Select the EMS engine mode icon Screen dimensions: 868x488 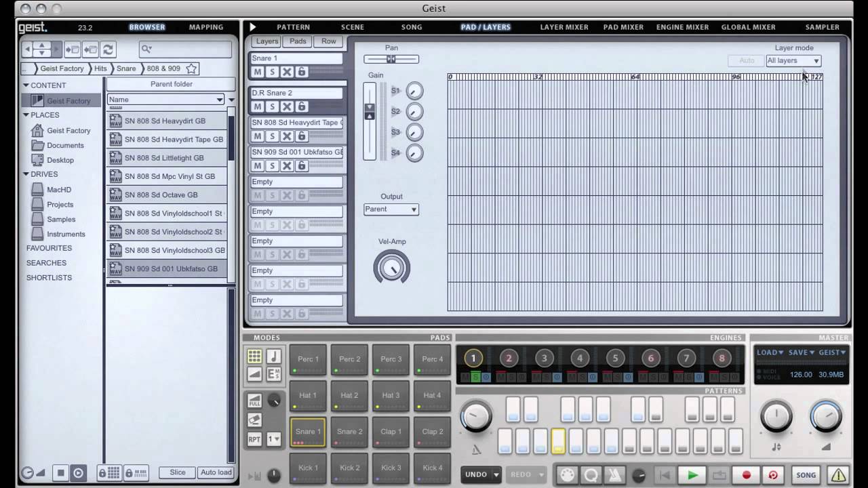(x=273, y=373)
